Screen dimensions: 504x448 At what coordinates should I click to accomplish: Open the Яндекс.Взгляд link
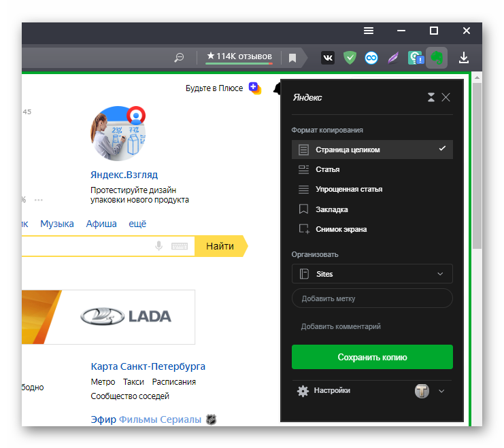pyautogui.click(x=124, y=175)
